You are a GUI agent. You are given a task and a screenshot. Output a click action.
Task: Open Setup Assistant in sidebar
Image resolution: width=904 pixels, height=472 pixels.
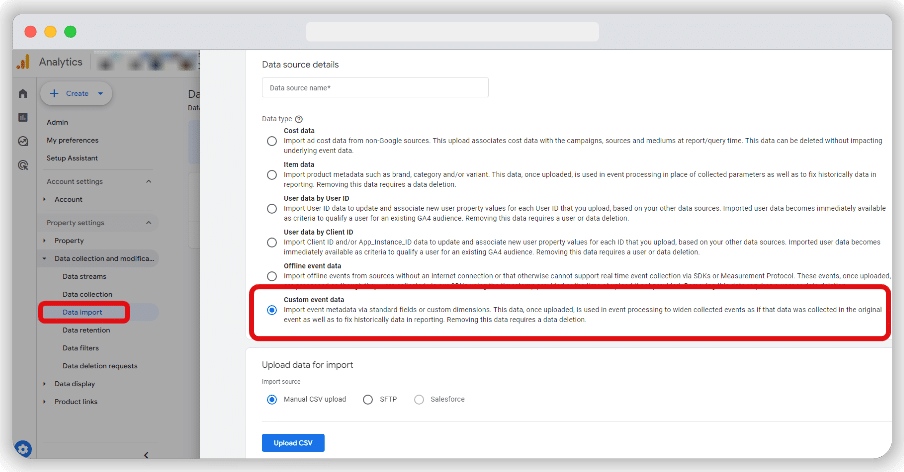click(72, 158)
